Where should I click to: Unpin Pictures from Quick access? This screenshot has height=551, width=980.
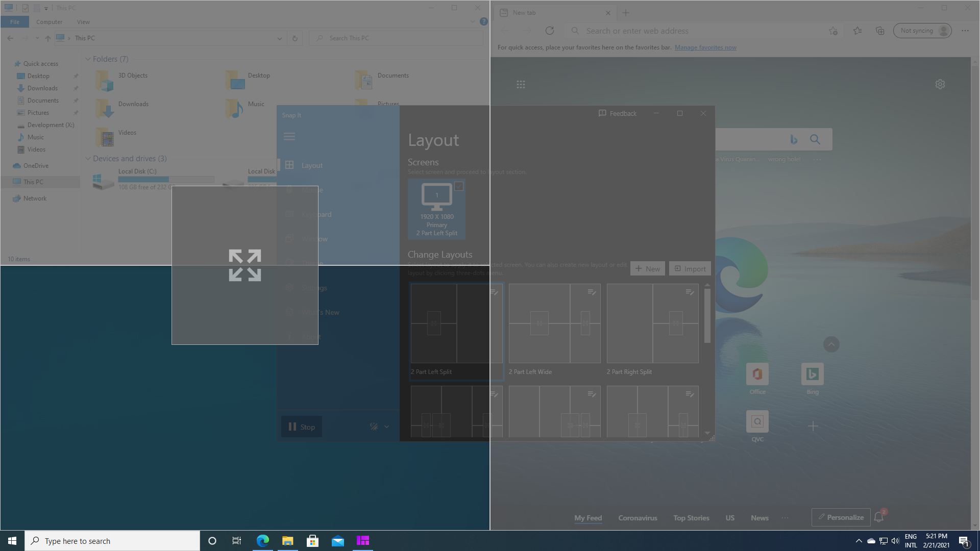click(76, 112)
